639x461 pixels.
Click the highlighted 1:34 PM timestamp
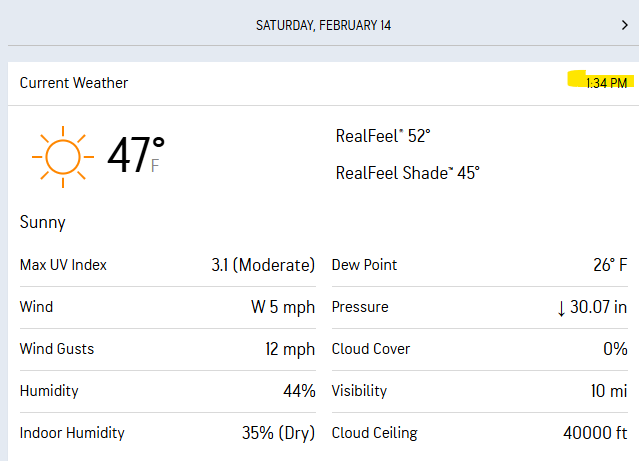pos(606,83)
